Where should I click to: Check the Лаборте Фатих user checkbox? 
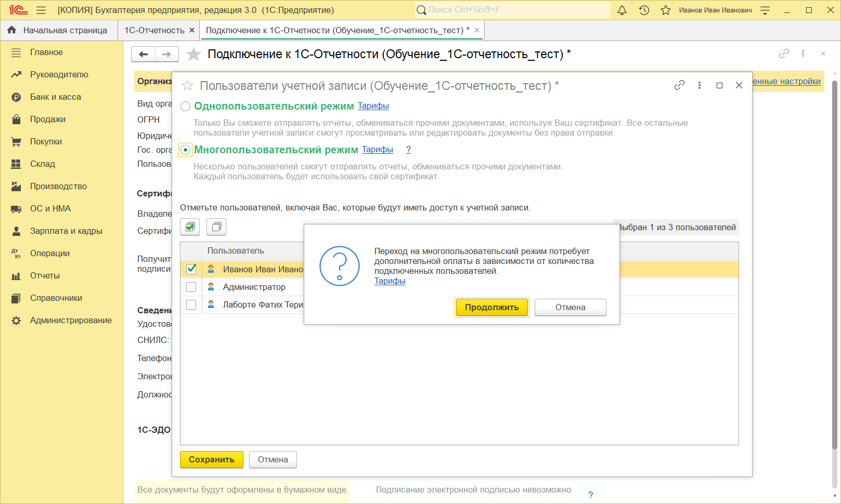point(191,304)
